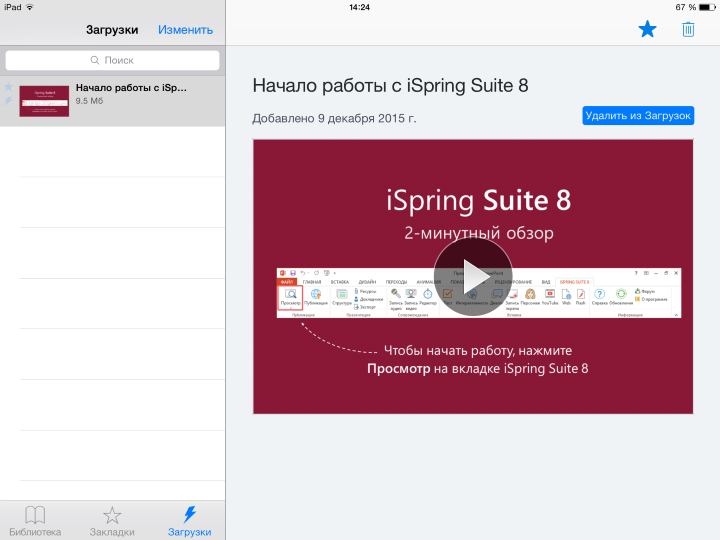Tap the Добавлено 9 декабря 2015 г. date text

[334, 118]
